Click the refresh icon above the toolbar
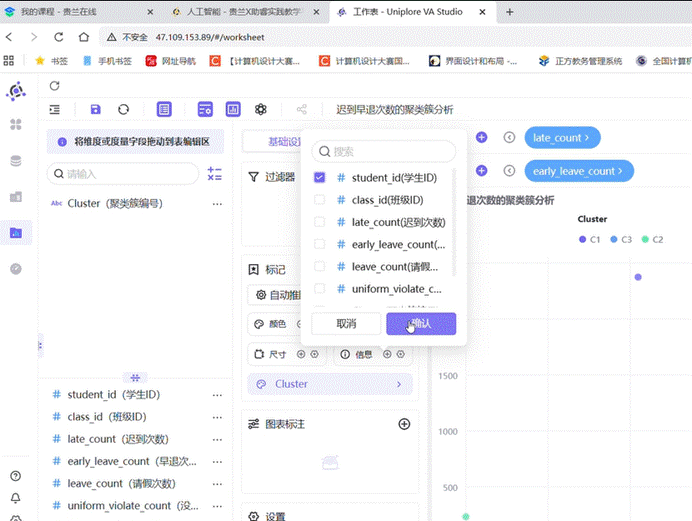The height and width of the screenshot is (521, 692). pos(54,86)
